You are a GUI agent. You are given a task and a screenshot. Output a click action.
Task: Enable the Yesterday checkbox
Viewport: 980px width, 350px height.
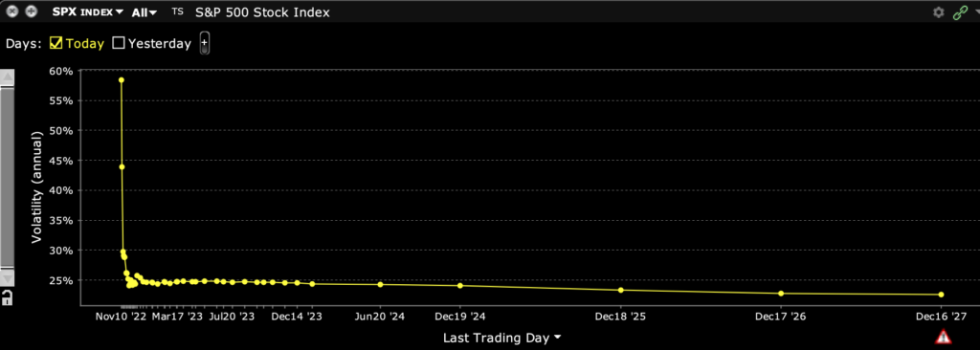point(119,43)
